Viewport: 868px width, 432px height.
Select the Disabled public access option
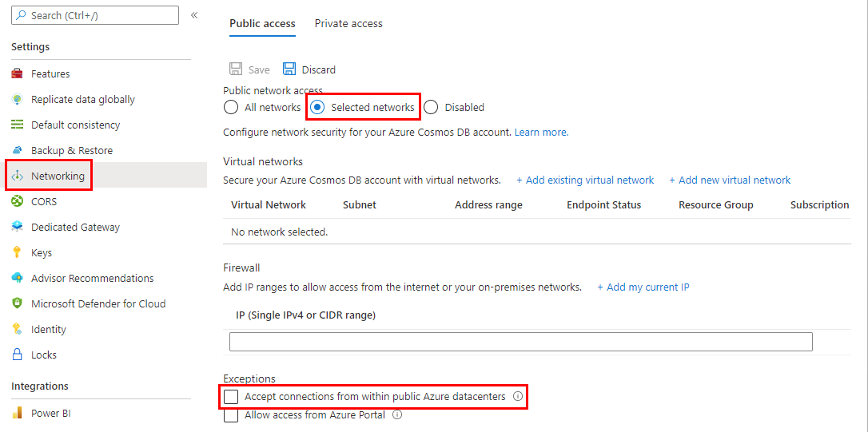pyautogui.click(x=431, y=108)
